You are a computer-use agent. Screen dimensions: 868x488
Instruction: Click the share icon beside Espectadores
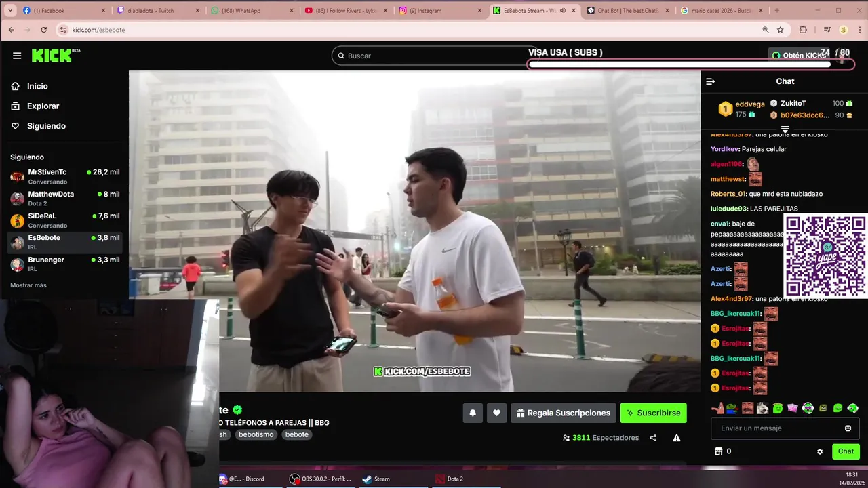pos(653,438)
